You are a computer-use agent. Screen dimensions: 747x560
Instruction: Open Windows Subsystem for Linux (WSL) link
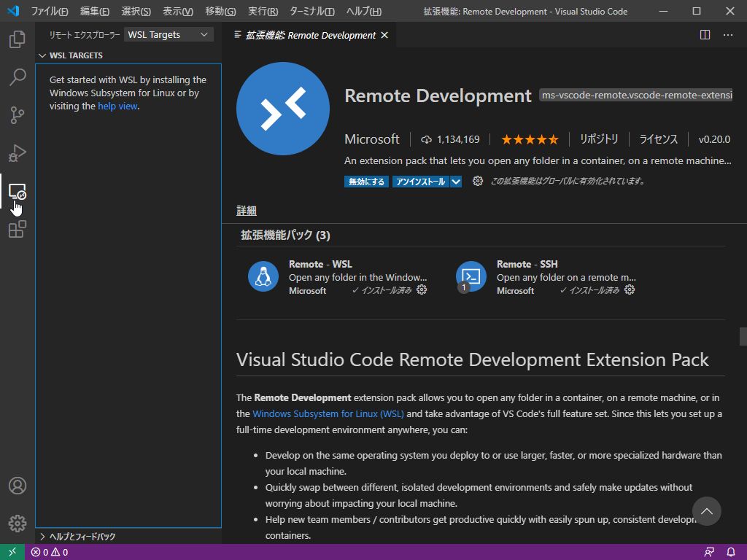(328, 414)
